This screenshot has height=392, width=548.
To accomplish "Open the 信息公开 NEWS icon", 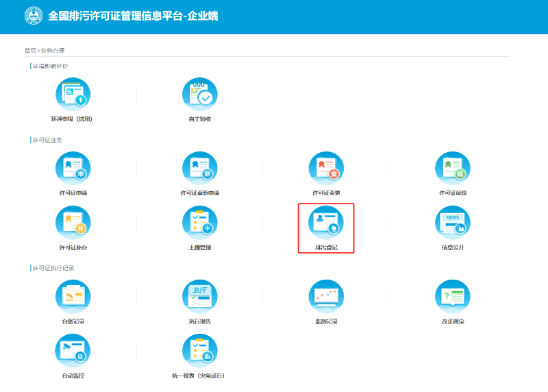I will coord(452,223).
